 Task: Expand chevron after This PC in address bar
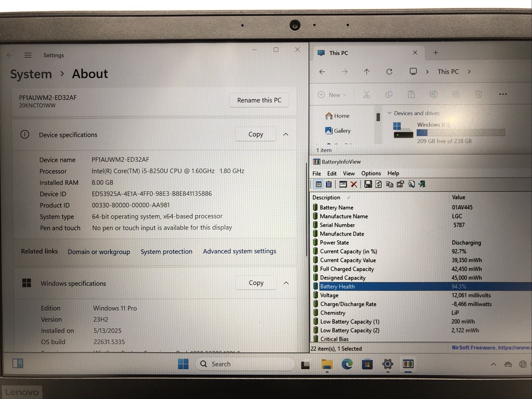(x=469, y=72)
